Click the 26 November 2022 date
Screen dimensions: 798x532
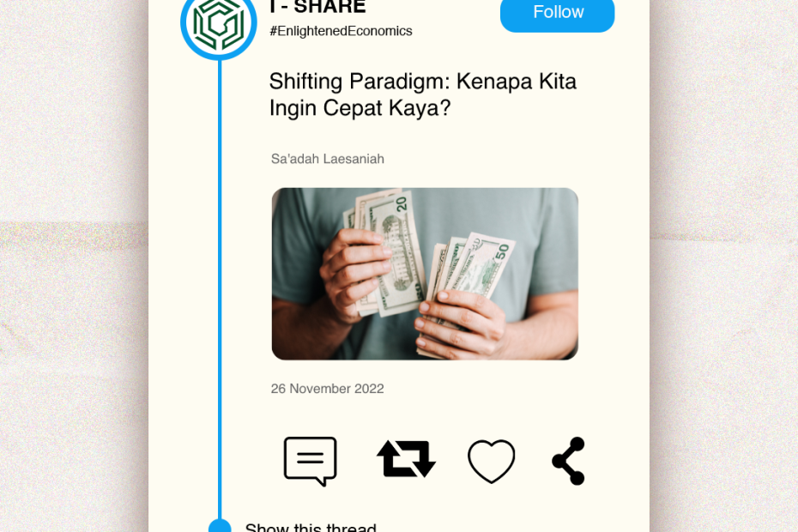point(327,389)
